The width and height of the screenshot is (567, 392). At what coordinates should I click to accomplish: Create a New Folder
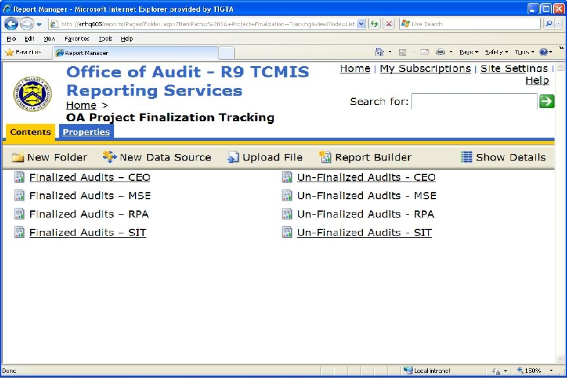tap(49, 157)
